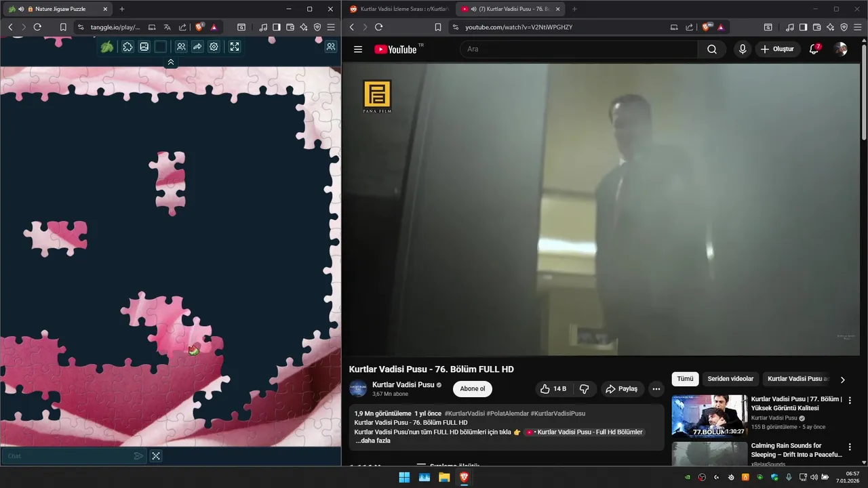Image resolution: width=868 pixels, height=488 pixels.
Task: Select the Tümü filter chip
Action: (x=685, y=379)
